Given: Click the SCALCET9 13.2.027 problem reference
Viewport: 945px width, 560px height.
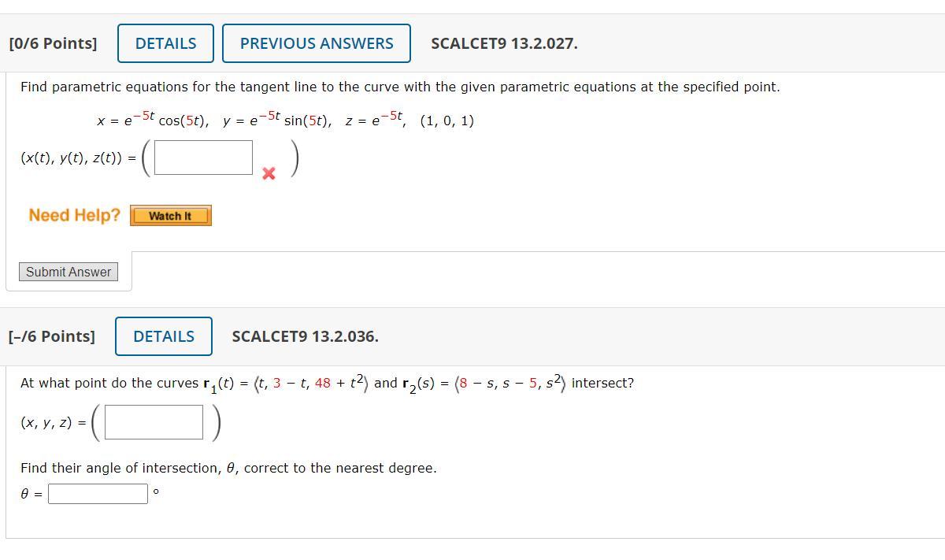Looking at the screenshot, I should [505, 43].
